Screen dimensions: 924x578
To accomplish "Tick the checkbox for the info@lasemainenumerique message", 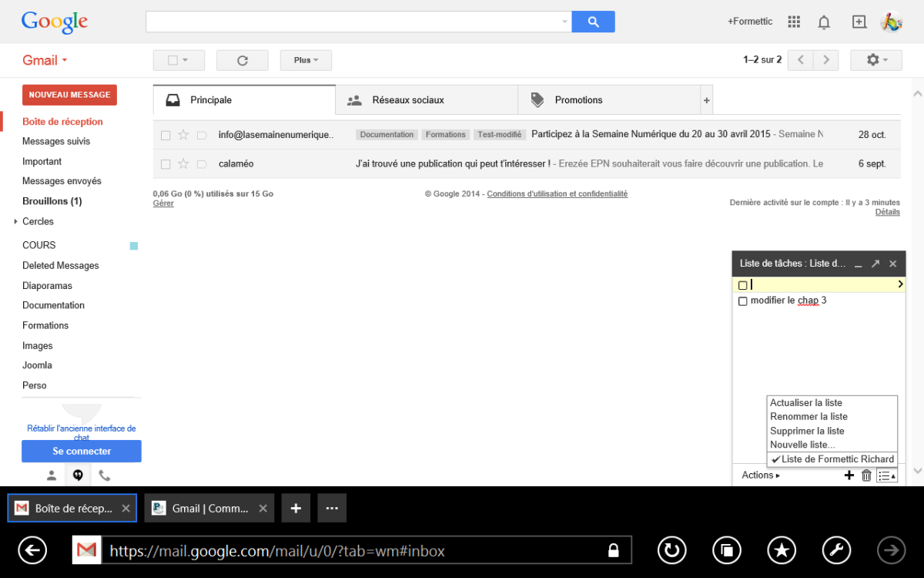I will pos(166,135).
